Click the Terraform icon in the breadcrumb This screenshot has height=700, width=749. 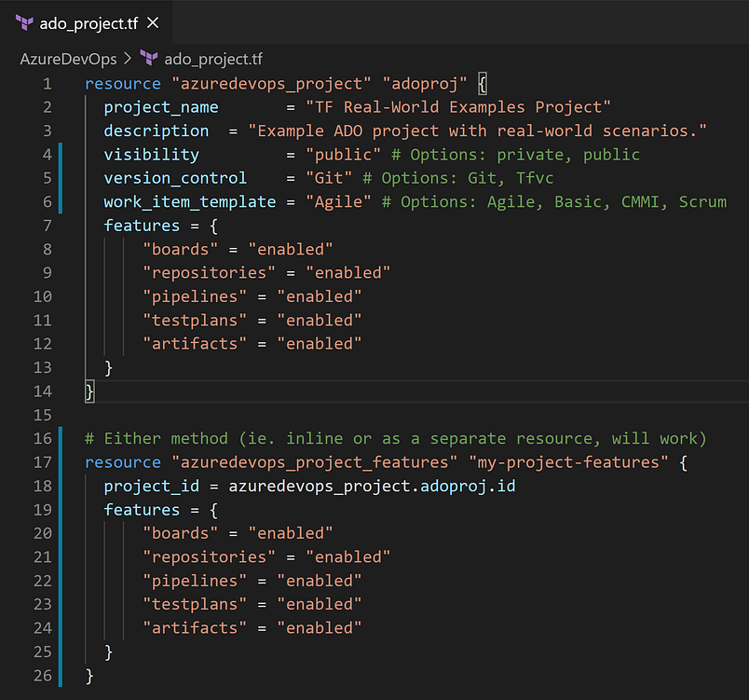pos(148,59)
